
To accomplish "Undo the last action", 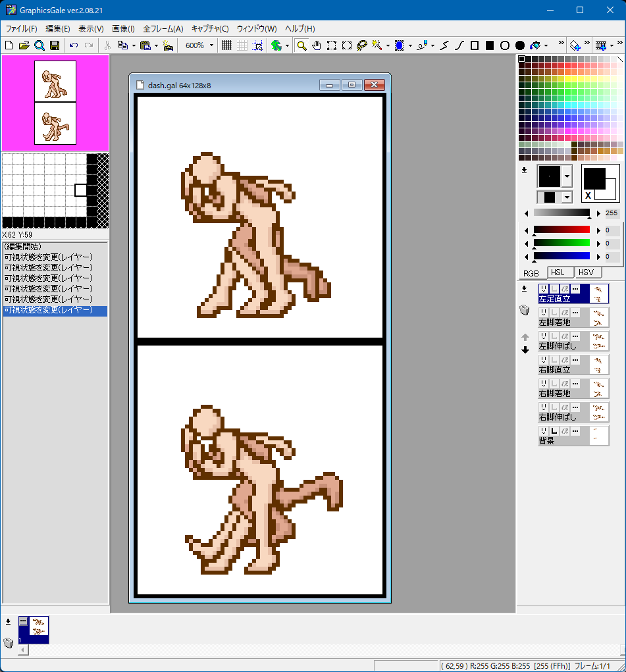I will [74, 45].
